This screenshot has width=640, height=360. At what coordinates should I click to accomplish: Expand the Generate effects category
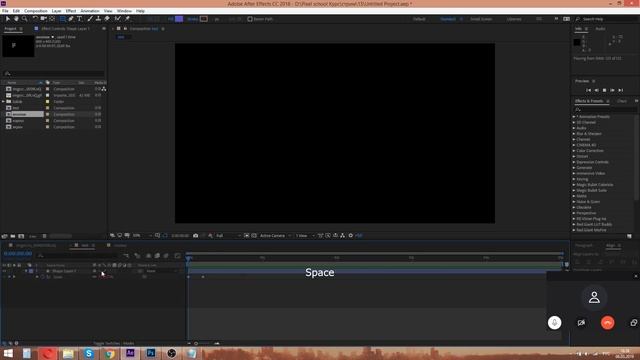(574, 168)
